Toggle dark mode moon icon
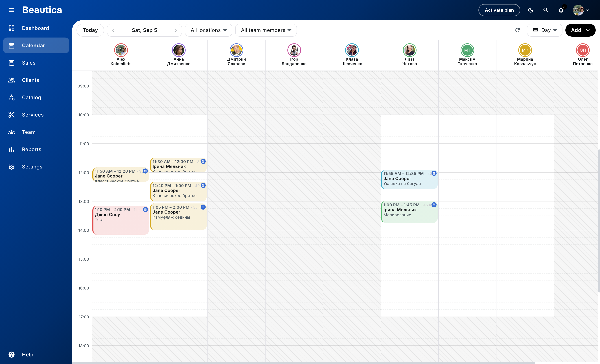This screenshot has height=364, width=600. 531,10
